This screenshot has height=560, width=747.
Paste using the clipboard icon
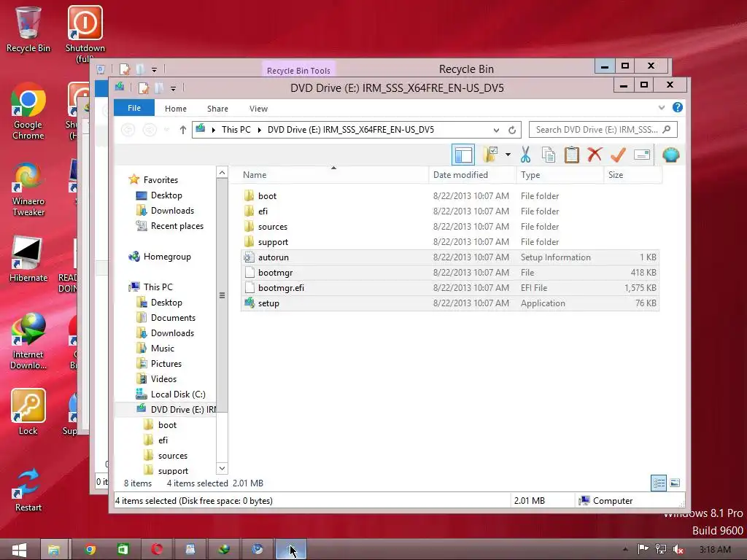(x=572, y=155)
